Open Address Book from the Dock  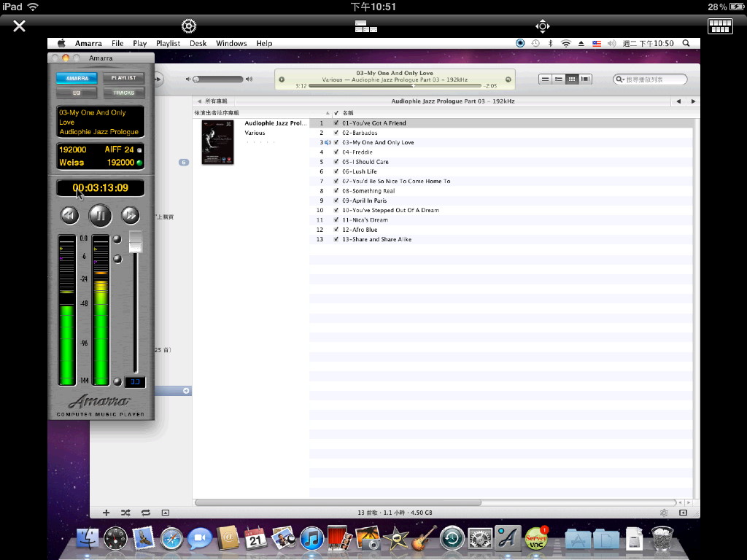click(x=228, y=539)
